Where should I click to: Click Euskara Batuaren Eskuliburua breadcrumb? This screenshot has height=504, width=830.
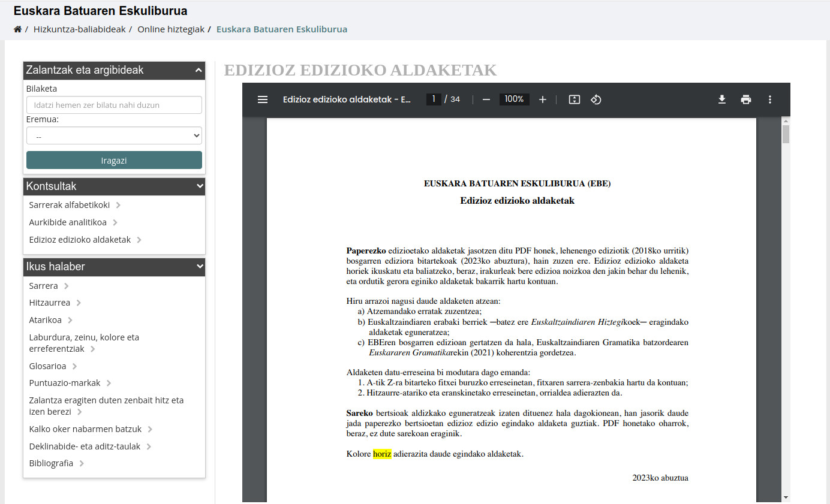click(x=282, y=29)
